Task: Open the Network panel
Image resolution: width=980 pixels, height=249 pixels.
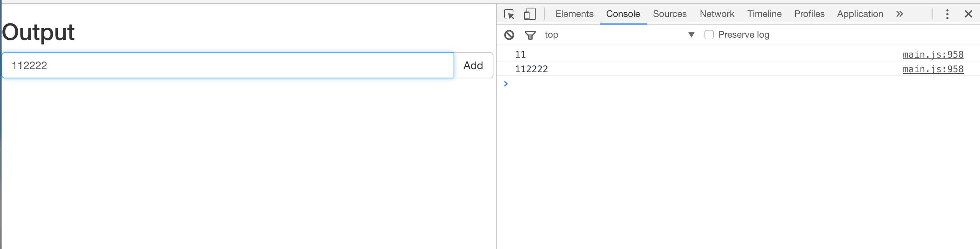Action: click(x=716, y=14)
